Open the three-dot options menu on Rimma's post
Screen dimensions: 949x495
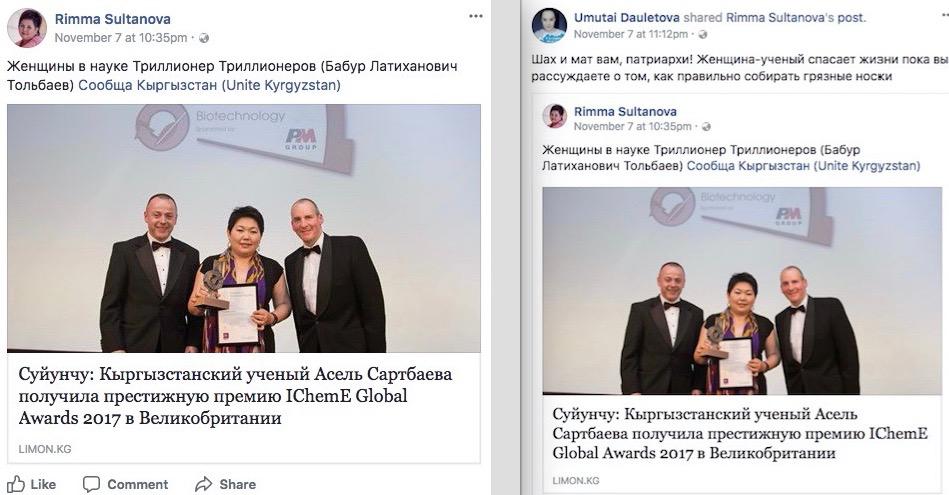click(476, 16)
